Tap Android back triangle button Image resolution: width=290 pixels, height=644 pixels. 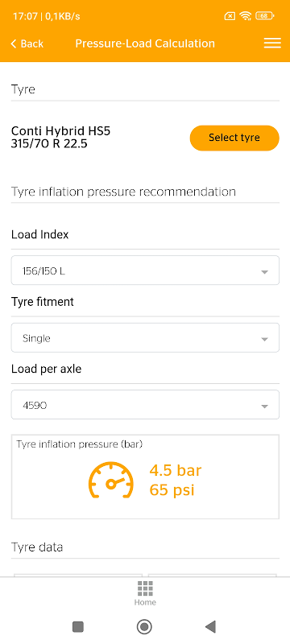[210, 626]
